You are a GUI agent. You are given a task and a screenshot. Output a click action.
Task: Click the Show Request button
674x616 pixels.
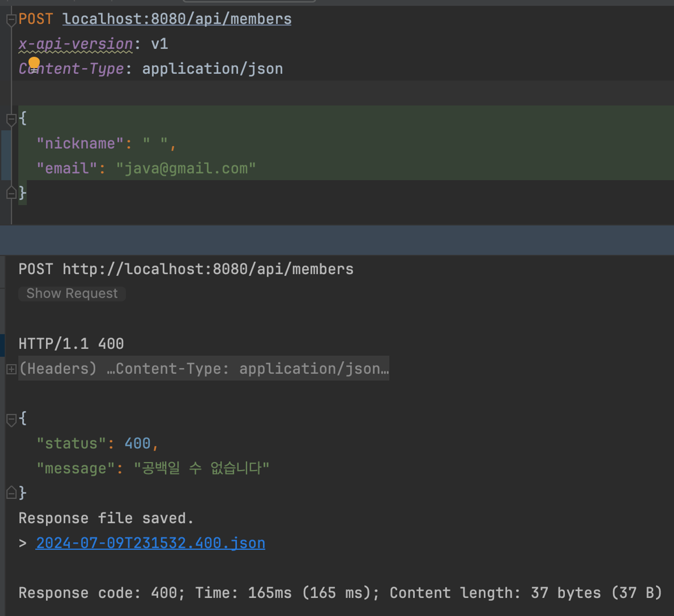tap(72, 294)
